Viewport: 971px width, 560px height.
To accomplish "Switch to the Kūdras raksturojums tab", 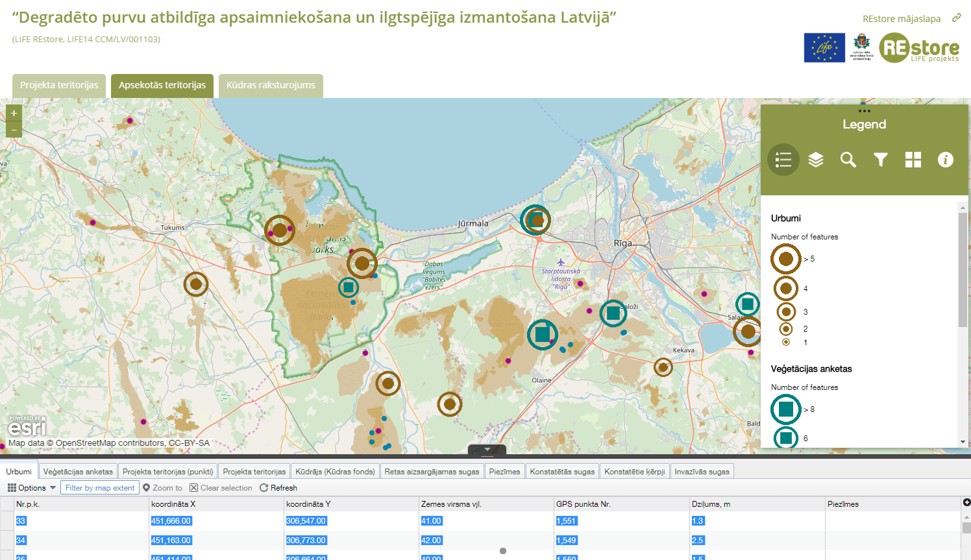I will coord(271,86).
